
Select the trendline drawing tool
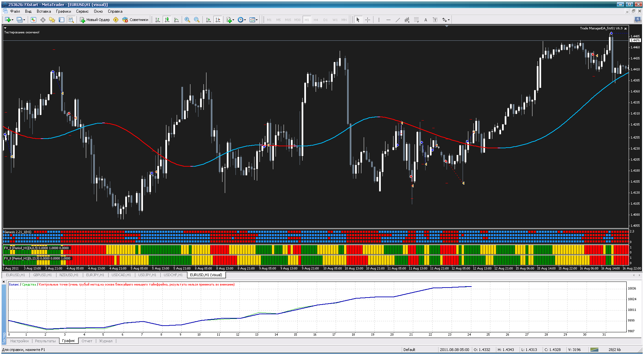397,20
